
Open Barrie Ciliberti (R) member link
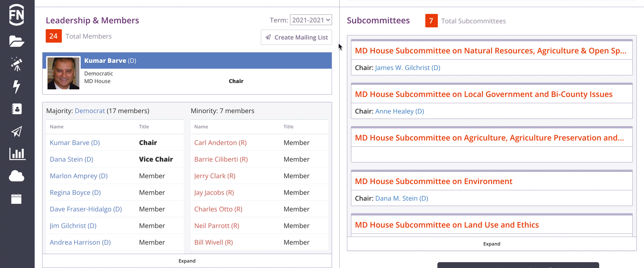point(221,159)
